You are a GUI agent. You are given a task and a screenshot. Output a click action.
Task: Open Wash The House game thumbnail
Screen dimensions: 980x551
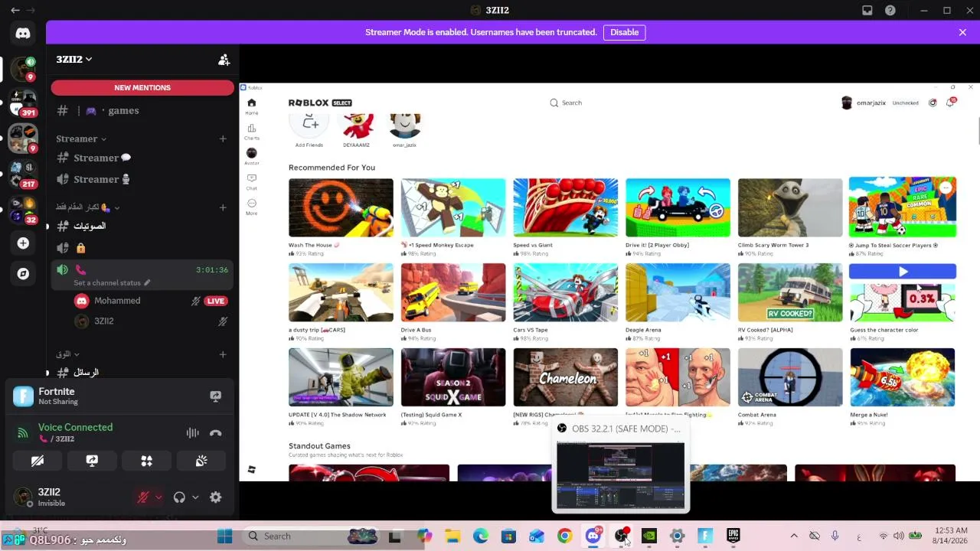(341, 207)
